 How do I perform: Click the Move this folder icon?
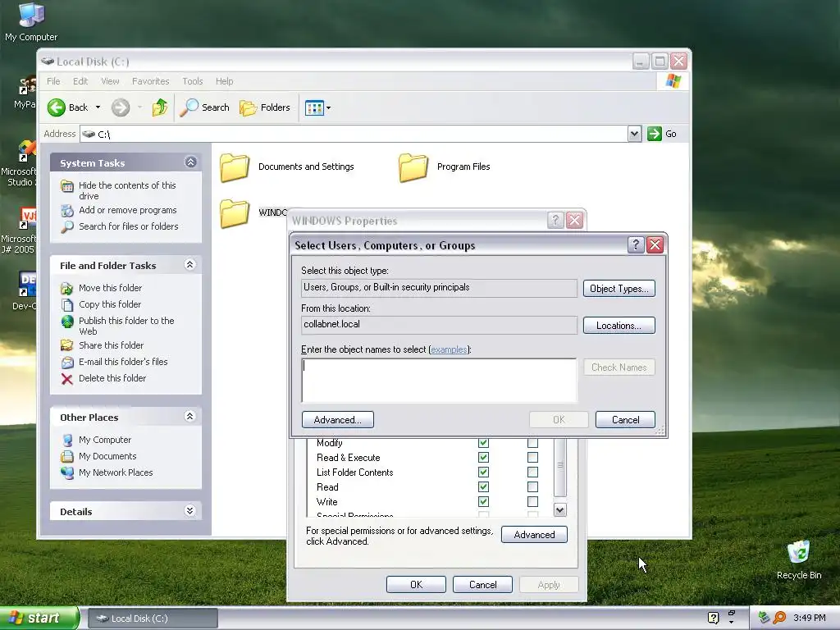(x=67, y=288)
